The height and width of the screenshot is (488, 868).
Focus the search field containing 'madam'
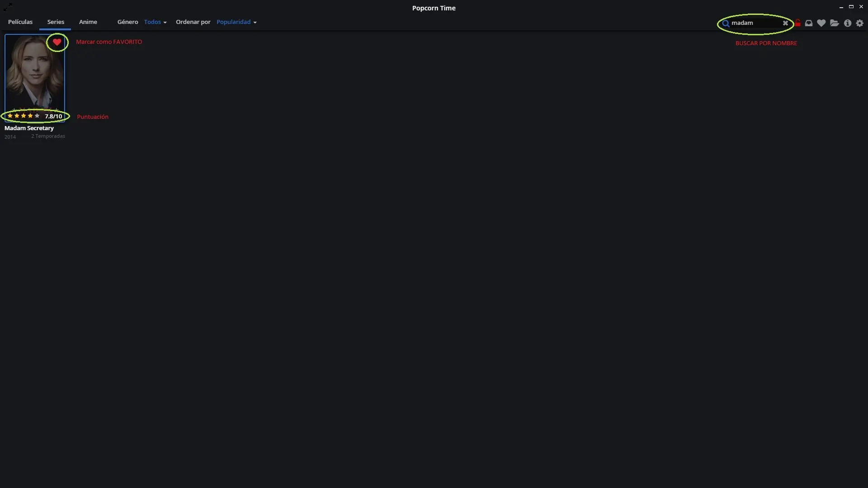pos(755,23)
